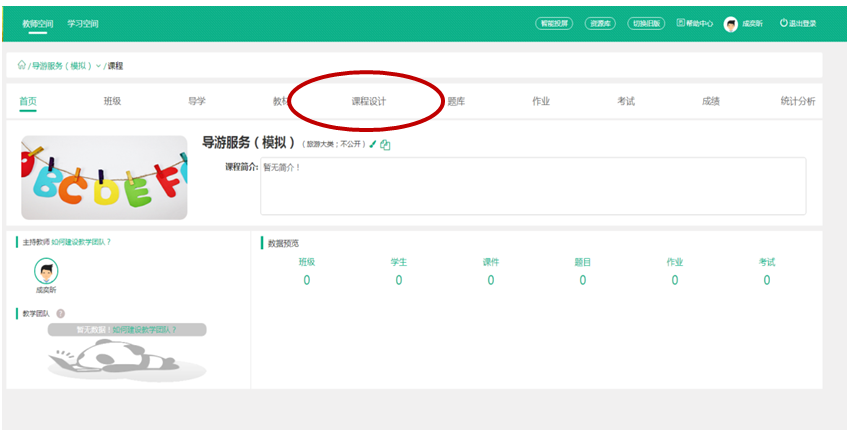Viewport: 849px width, 435px height.
Task: Click the course cover thumbnail image
Action: point(104,178)
